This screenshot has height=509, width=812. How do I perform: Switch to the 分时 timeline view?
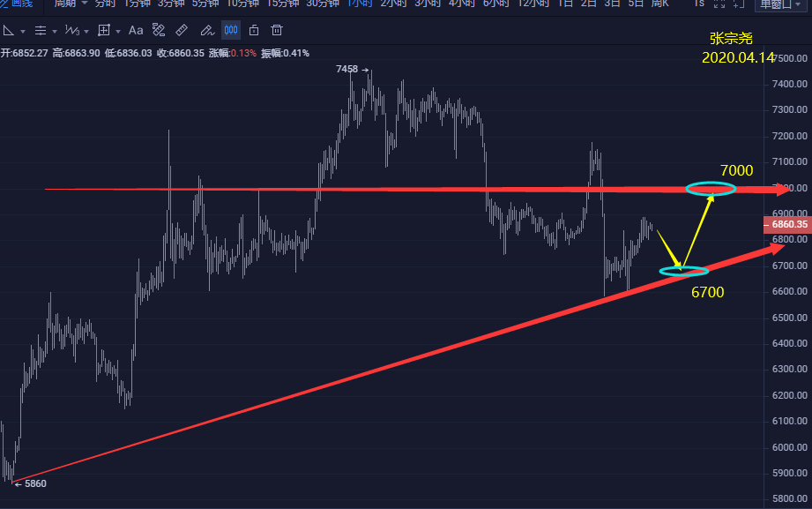coord(105,4)
